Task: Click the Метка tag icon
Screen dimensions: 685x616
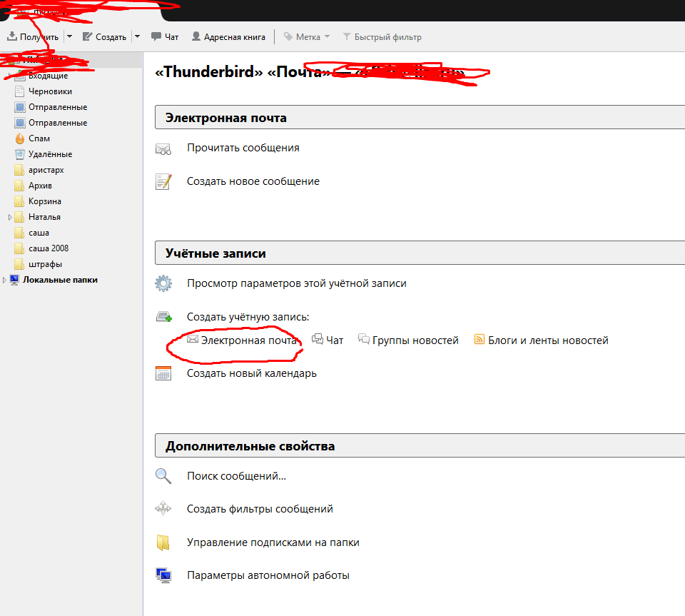Action: [288, 36]
